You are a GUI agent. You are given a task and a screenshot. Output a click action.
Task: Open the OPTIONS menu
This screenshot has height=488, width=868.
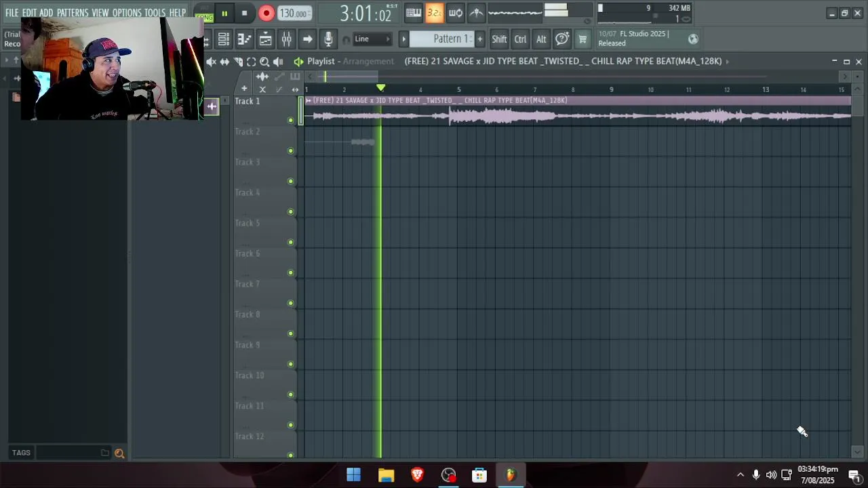127,13
